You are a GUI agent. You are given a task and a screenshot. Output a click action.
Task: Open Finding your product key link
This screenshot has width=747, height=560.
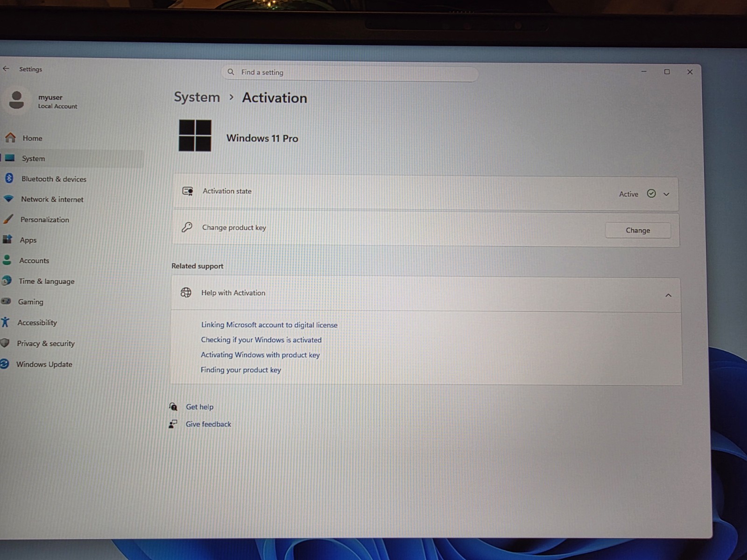pyautogui.click(x=240, y=370)
